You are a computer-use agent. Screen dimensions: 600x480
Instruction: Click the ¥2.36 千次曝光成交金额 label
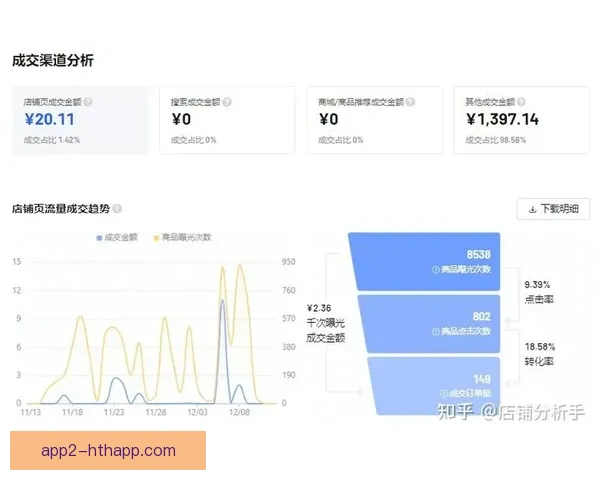[x=326, y=323]
